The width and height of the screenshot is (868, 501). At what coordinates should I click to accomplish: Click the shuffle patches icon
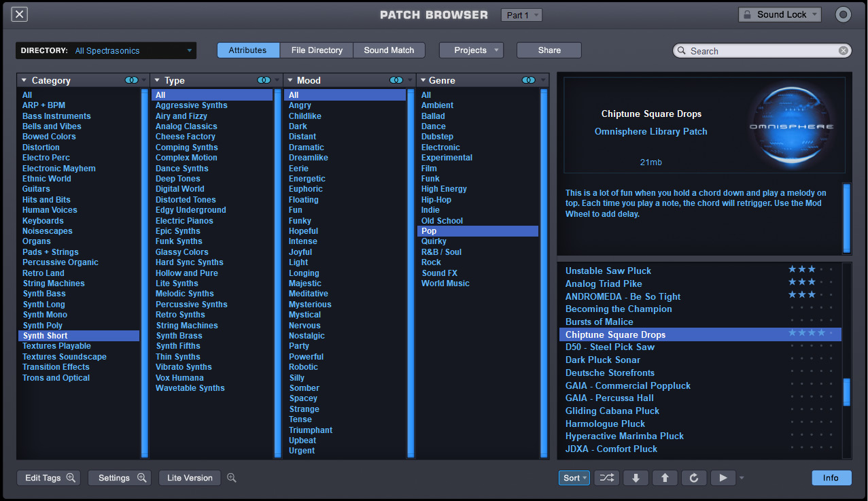(x=607, y=478)
